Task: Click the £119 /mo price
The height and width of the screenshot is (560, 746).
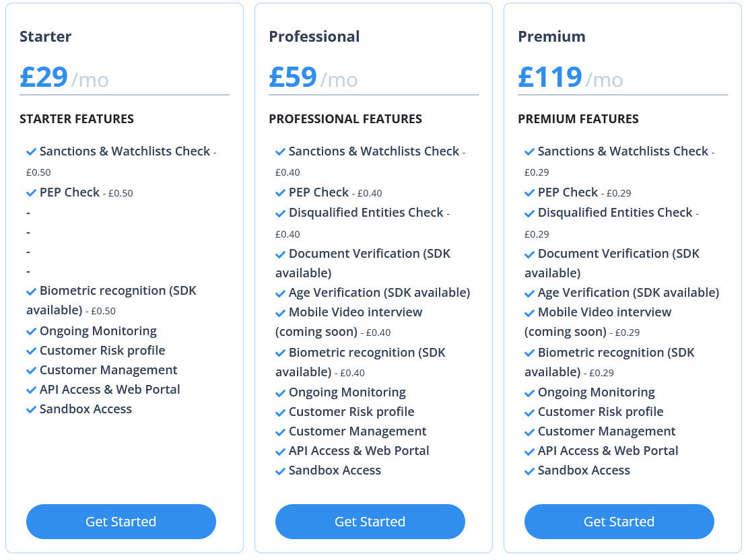Action: click(570, 77)
